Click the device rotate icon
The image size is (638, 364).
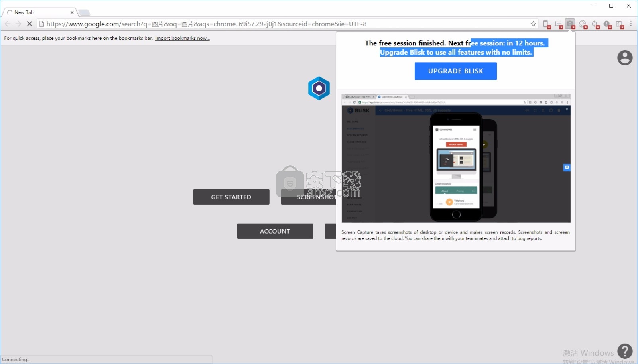[x=583, y=24]
